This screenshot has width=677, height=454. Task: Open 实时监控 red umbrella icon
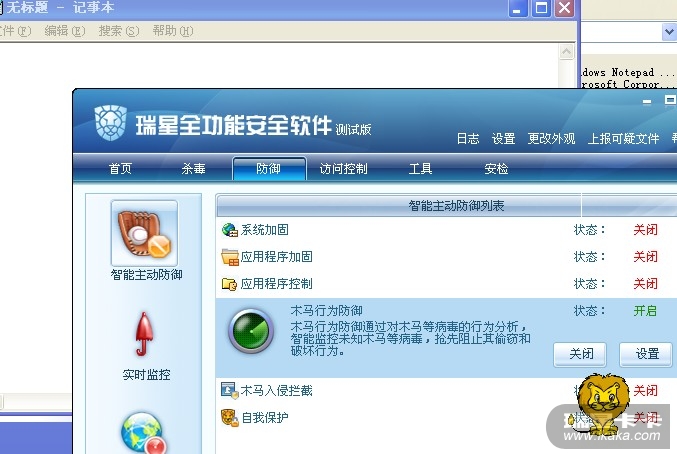click(x=144, y=334)
